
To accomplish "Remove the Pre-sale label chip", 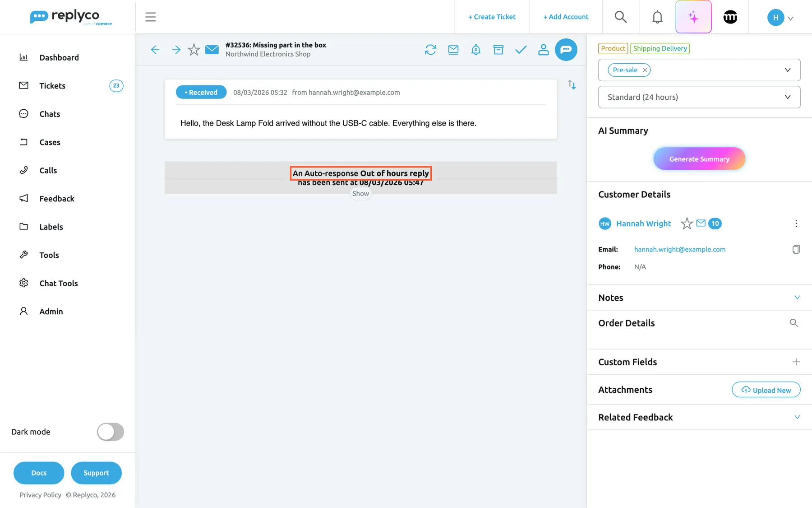I will 645,70.
